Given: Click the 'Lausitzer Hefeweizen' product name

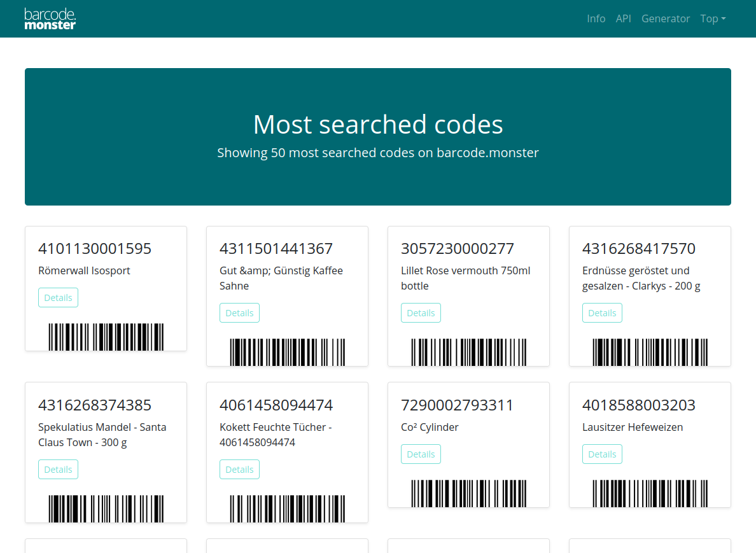Looking at the screenshot, I should 633,428.
